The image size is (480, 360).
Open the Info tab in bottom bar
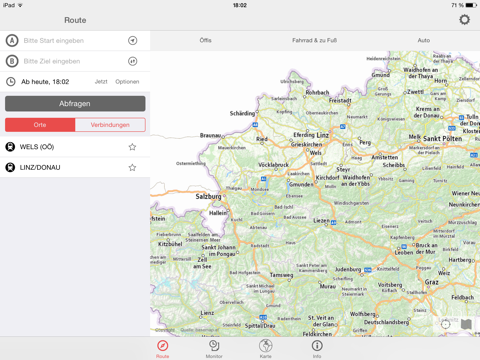317,349
